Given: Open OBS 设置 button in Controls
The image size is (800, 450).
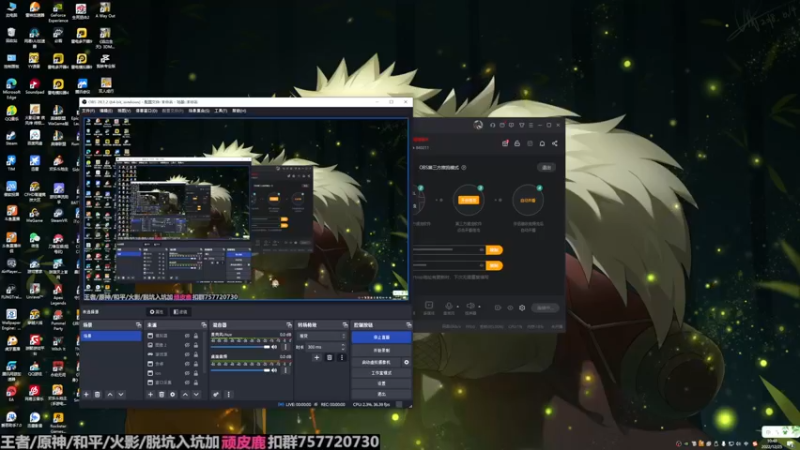Looking at the screenshot, I should tap(381, 383).
